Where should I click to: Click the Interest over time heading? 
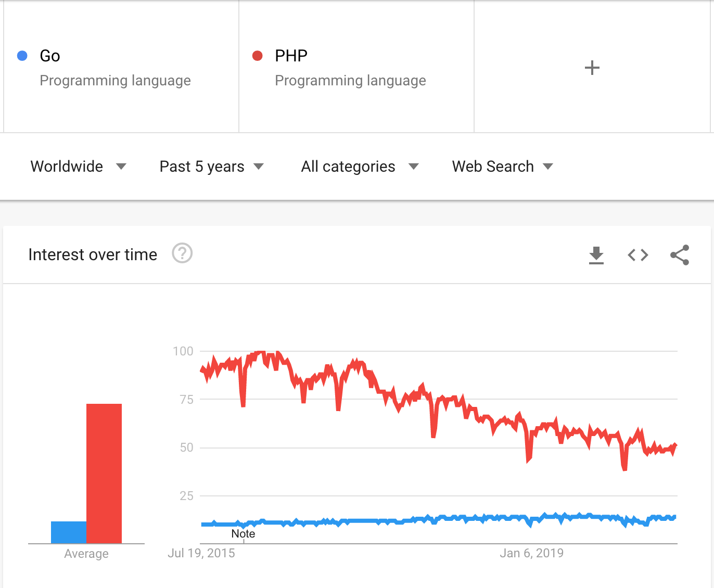pyautogui.click(x=93, y=254)
